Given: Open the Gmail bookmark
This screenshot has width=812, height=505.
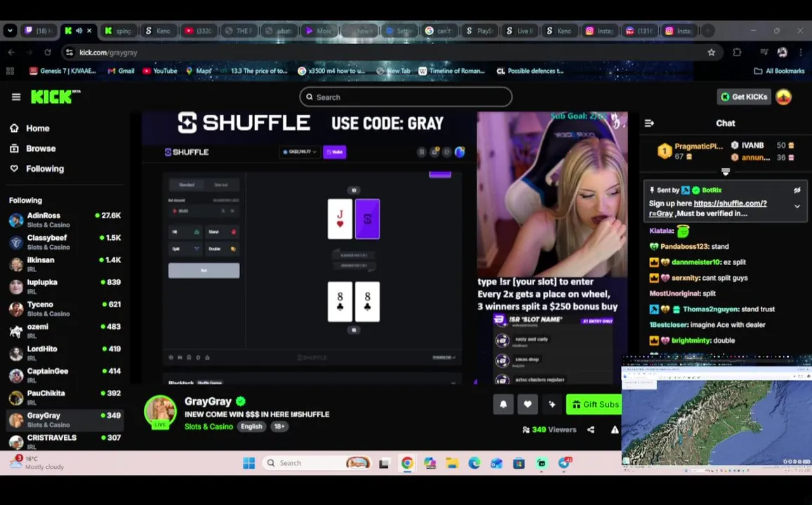Looking at the screenshot, I should click(x=121, y=71).
